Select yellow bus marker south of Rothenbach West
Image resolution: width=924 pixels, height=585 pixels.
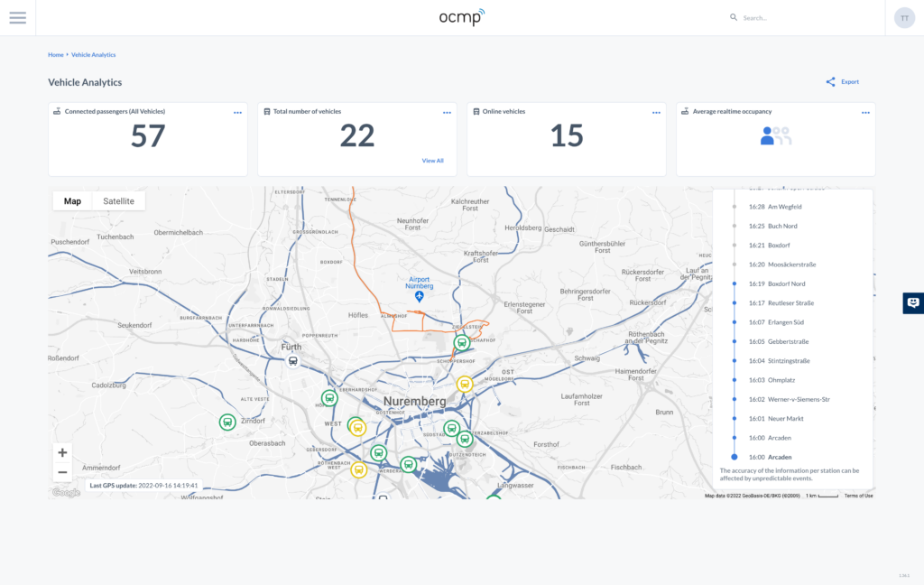(x=359, y=470)
